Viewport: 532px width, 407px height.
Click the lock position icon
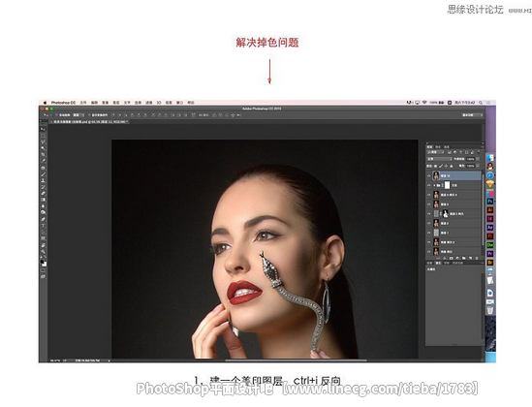[446, 166]
